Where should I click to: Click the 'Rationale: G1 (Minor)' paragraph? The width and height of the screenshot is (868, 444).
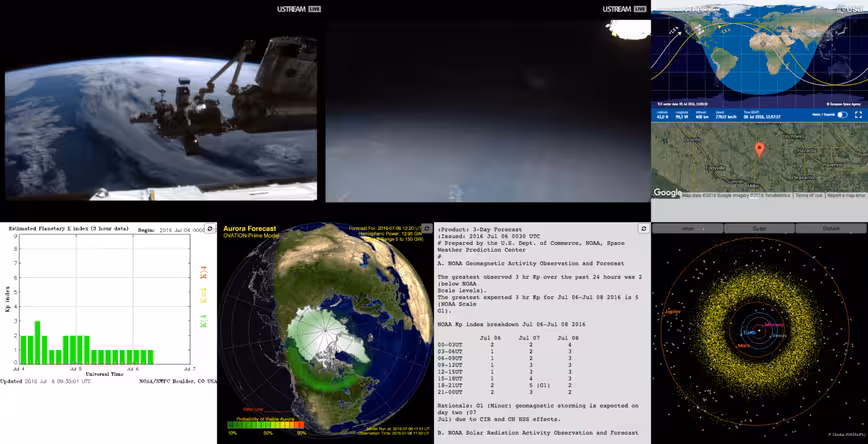538,412
